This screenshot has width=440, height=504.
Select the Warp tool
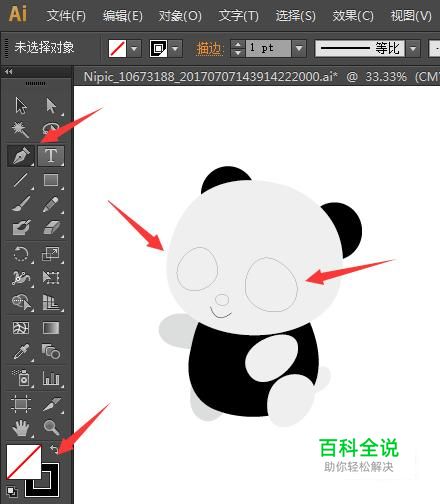(21, 277)
